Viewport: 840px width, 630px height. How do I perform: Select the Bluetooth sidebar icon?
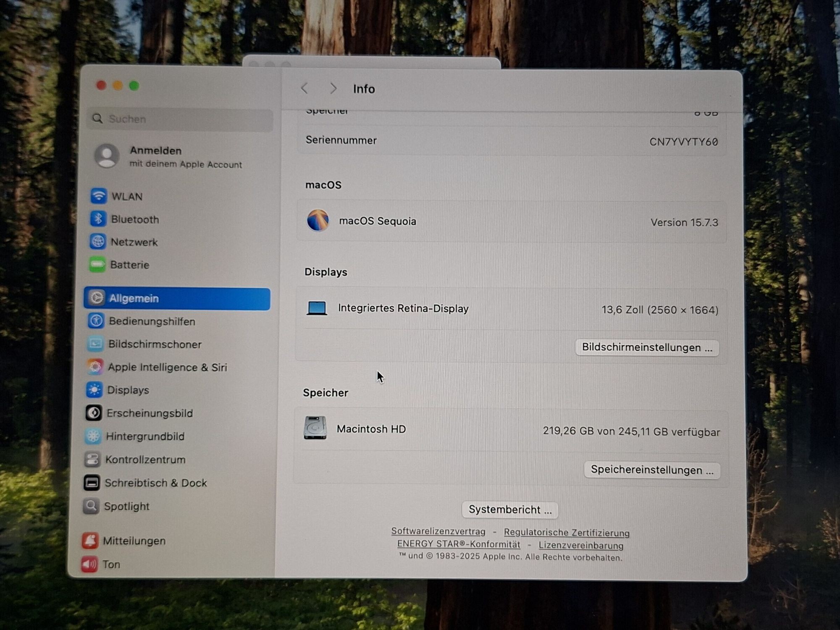coord(98,219)
